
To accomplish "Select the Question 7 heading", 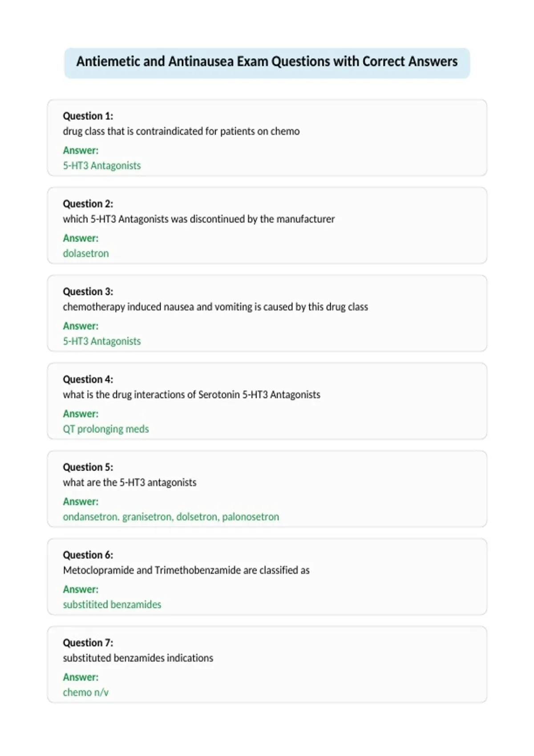I will 88,643.
